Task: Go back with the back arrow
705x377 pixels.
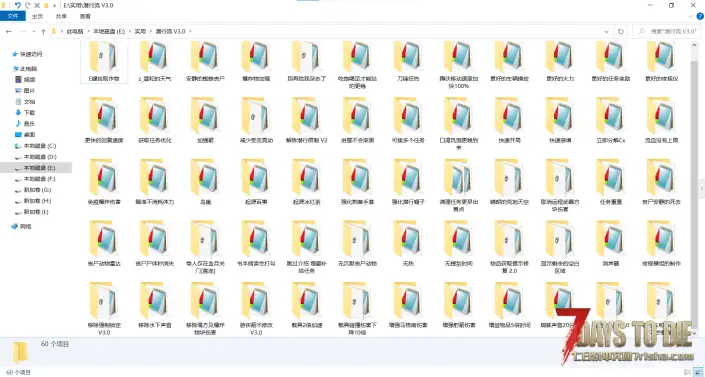Action: coord(9,31)
